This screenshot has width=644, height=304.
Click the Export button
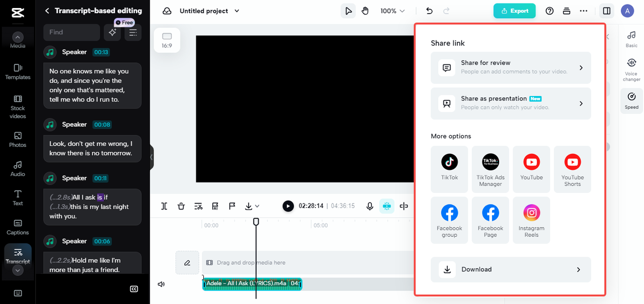[515, 11]
